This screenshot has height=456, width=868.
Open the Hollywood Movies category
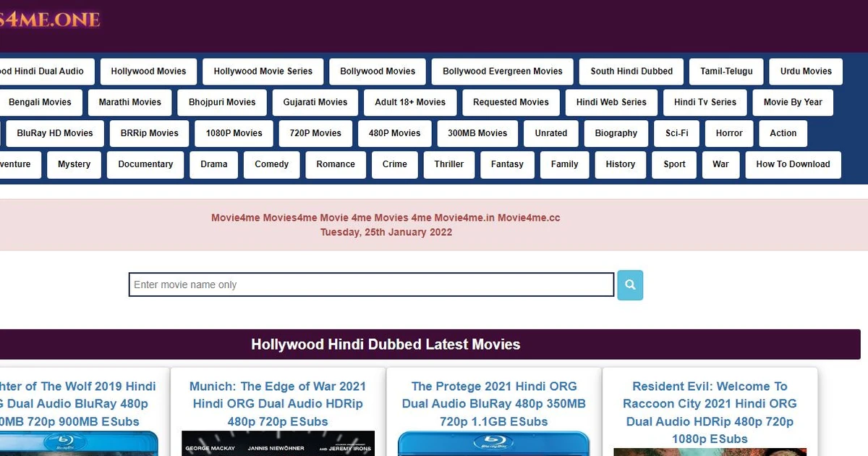(148, 71)
